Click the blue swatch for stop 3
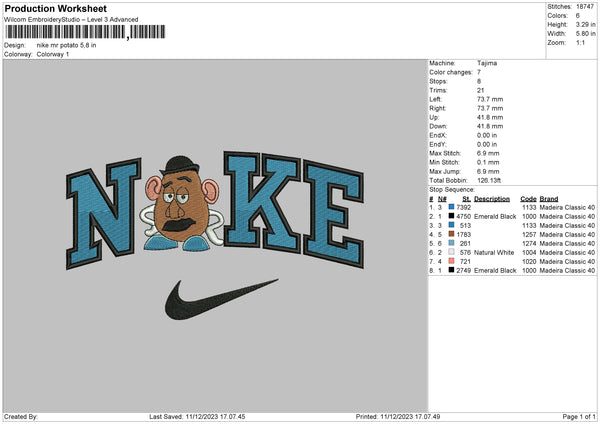This screenshot has height=424, width=600. (452, 225)
